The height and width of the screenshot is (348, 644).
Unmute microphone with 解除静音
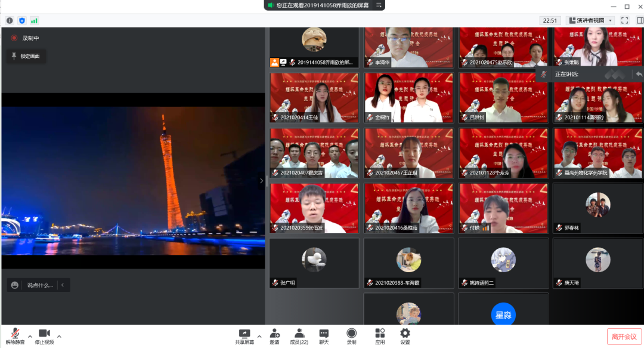(x=15, y=335)
